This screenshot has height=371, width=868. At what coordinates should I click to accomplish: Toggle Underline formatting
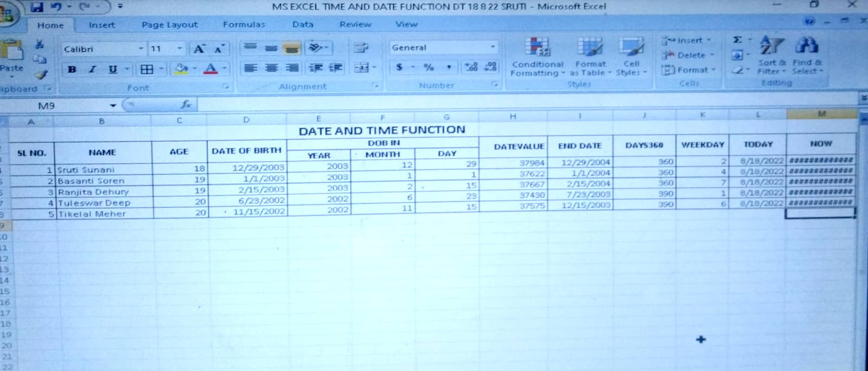[112, 69]
